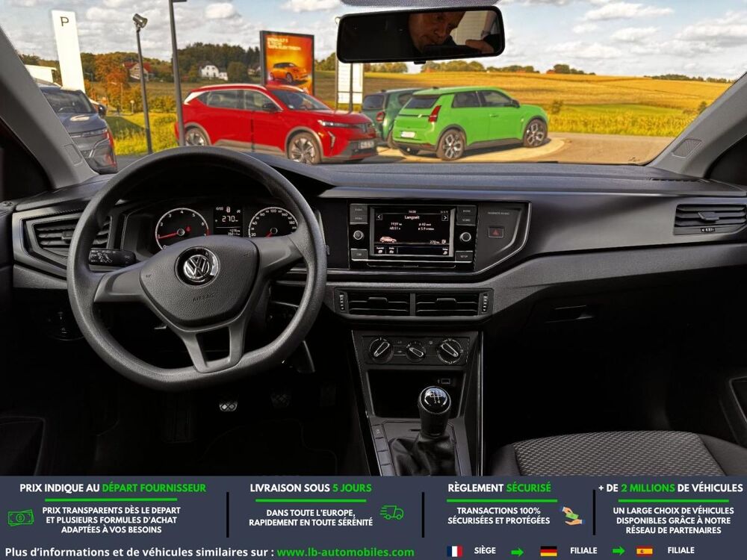Click the speedometer gauge in the instrument cluster
The width and height of the screenshot is (747, 560).
[x=273, y=223]
